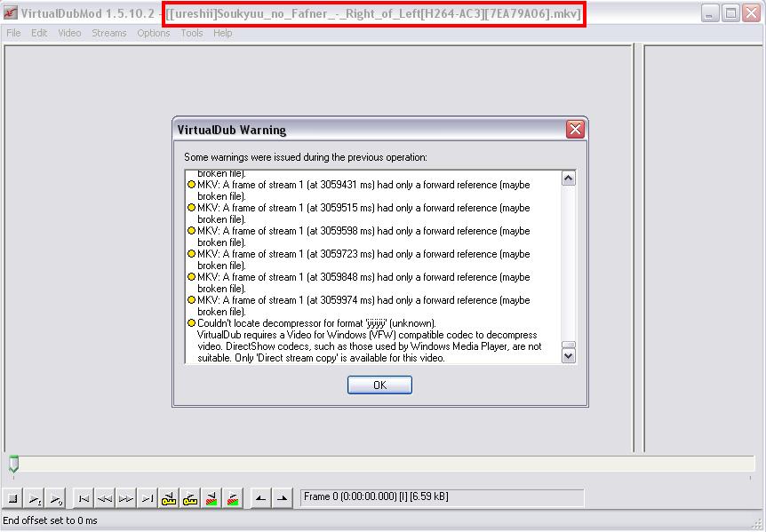Screen dimensions: 766x532
Task: Open the Video menu
Action: [69, 33]
